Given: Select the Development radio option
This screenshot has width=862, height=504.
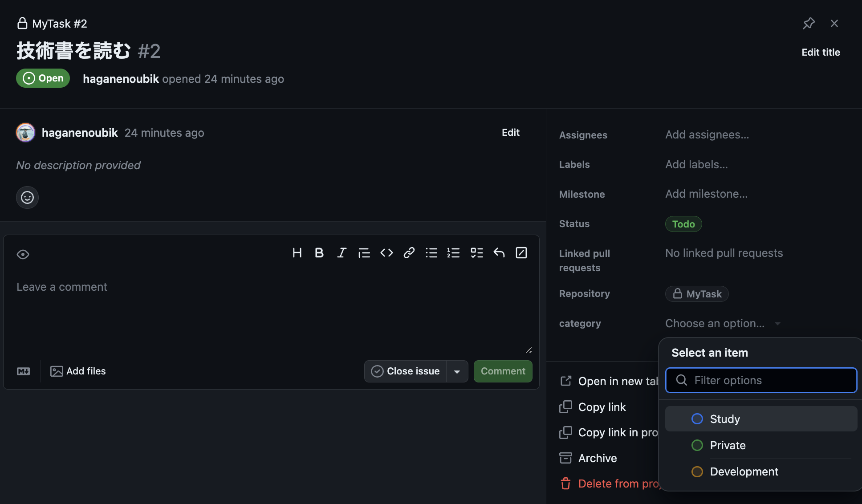Looking at the screenshot, I should click(744, 471).
